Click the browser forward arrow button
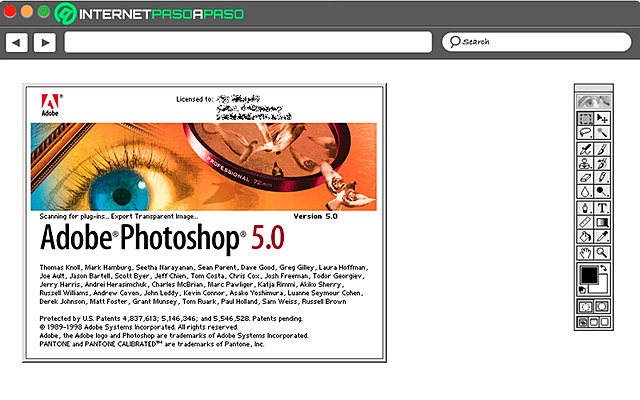The width and height of the screenshot is (640, 400). tap(45, 42)
